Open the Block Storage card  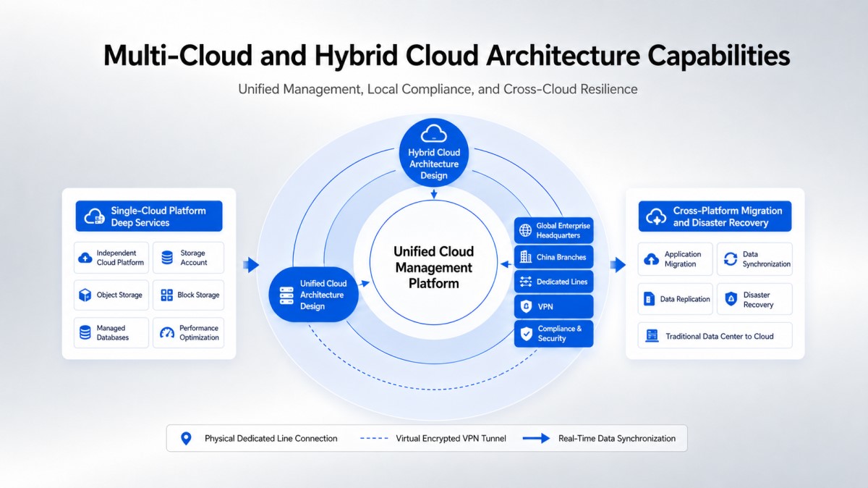point(188,295)
